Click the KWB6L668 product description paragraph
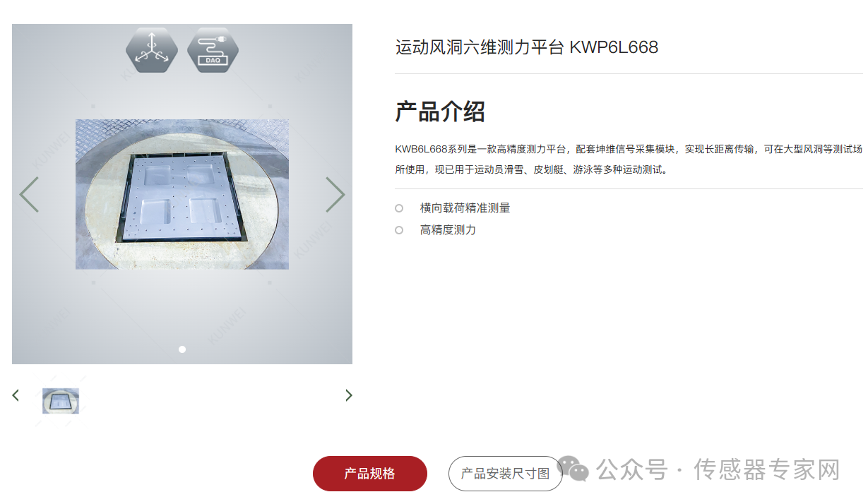 tap(629, 160)
